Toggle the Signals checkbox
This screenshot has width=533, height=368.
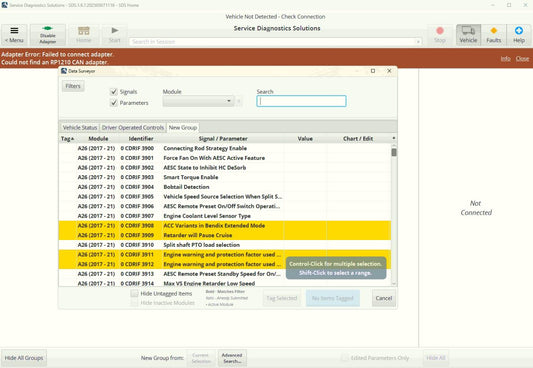[114, 91]
